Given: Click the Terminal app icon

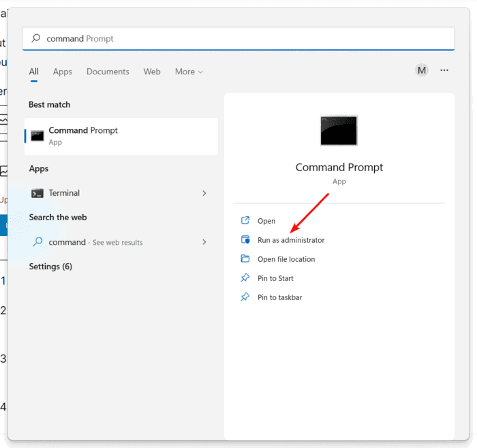Looking at the screenshot, I should (x=37, y=193).
